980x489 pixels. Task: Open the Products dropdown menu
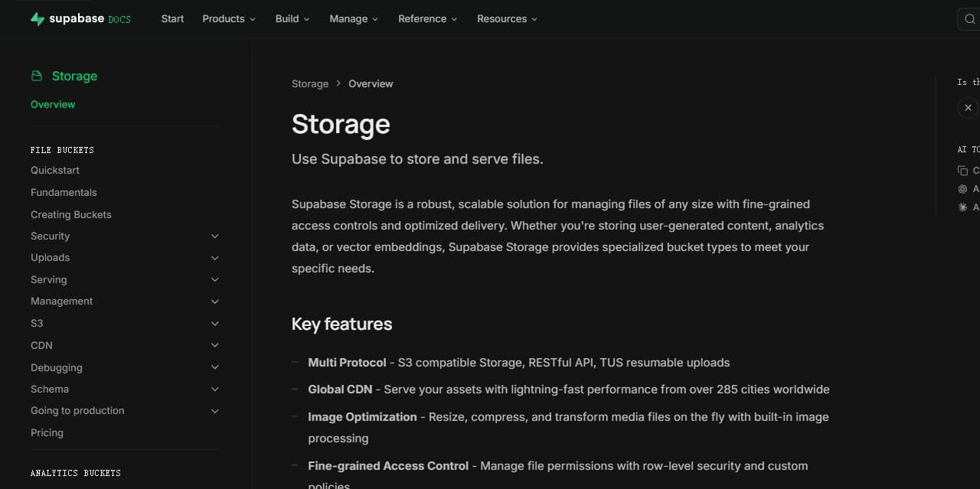[229, 19]
